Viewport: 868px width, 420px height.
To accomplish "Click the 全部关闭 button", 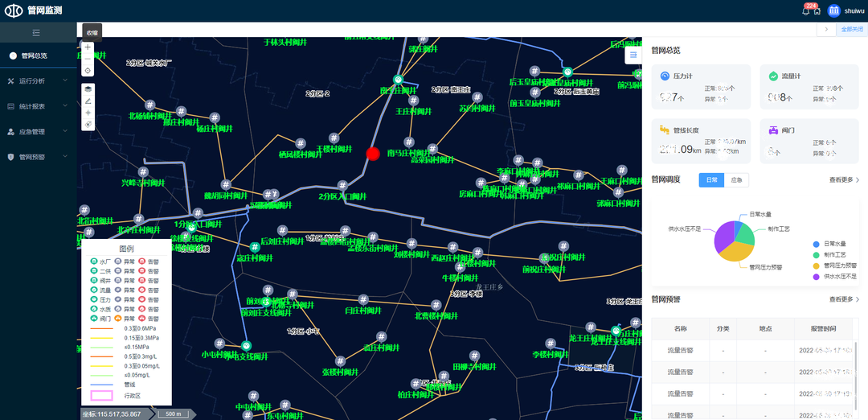I will [x=851, y=29].
